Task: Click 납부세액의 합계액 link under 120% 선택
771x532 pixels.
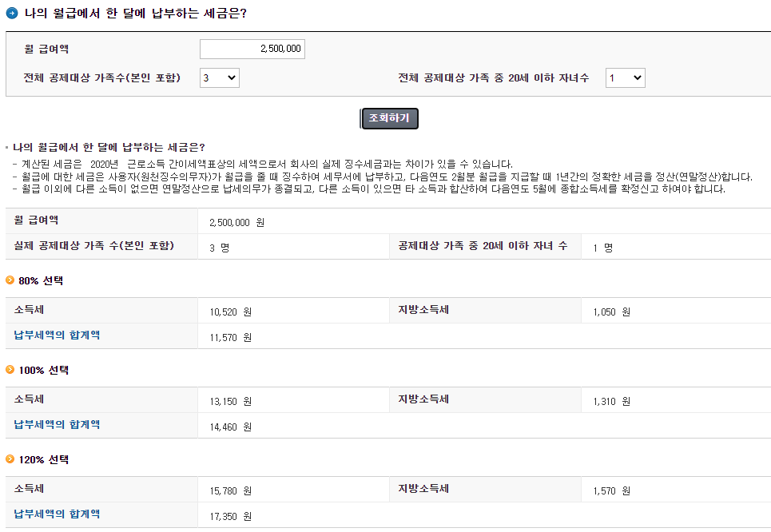Action: (x=57, y=514)
